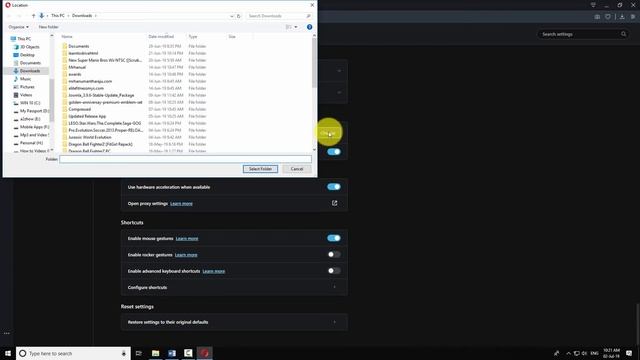Click the Type here to search box
Viewport: 640px width, 360px height.
click(73, 353)
